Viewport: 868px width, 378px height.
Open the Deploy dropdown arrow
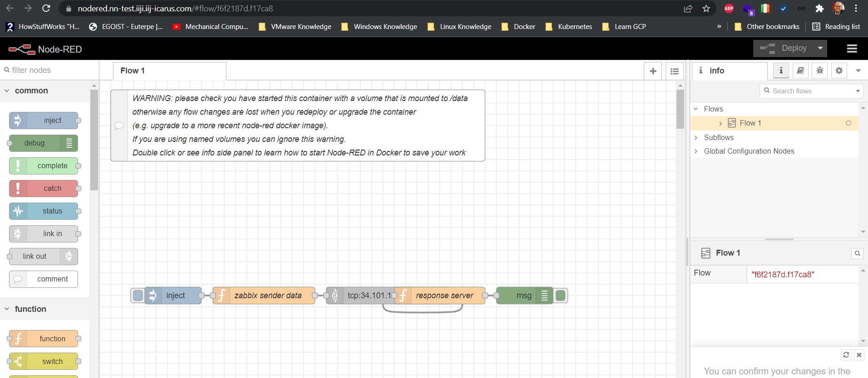pyautogui.click(x=820, y=48)
